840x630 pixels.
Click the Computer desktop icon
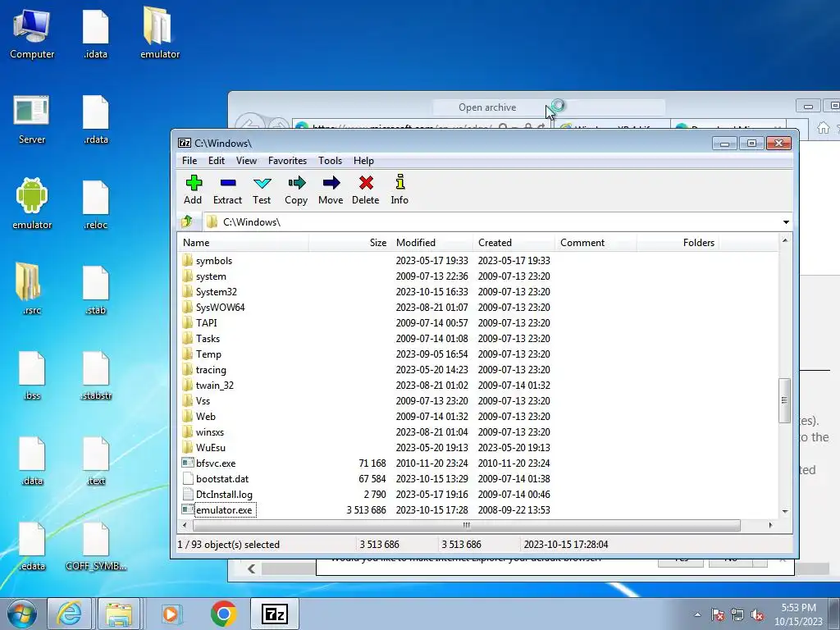click(x=32, y=34)
